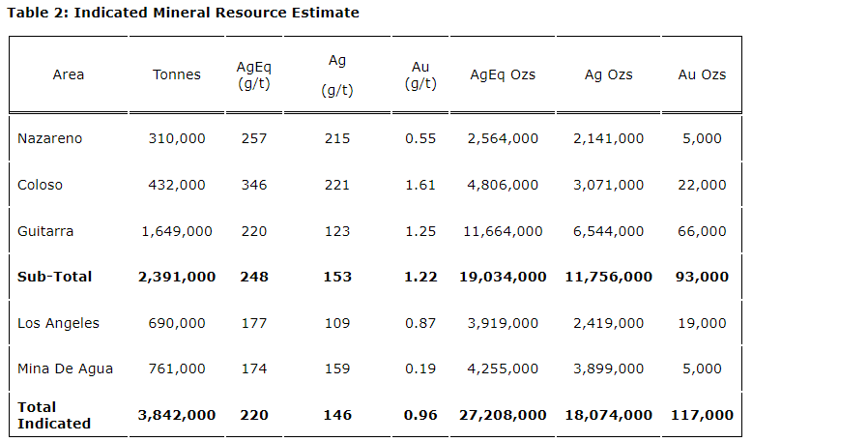Select Los Angeles Ag ounces '2,419,000'
The width and height of the screenshot is (868, 442).
point(608,323)
